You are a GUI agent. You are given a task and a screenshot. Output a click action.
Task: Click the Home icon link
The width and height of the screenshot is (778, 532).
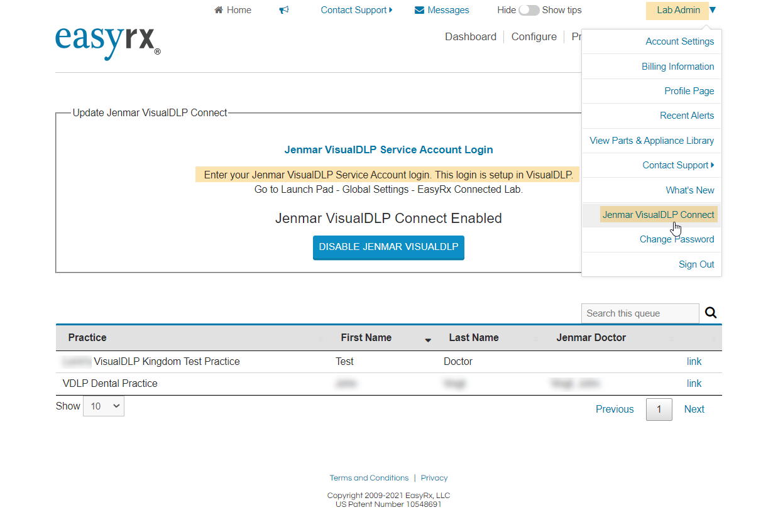[233, 10]
